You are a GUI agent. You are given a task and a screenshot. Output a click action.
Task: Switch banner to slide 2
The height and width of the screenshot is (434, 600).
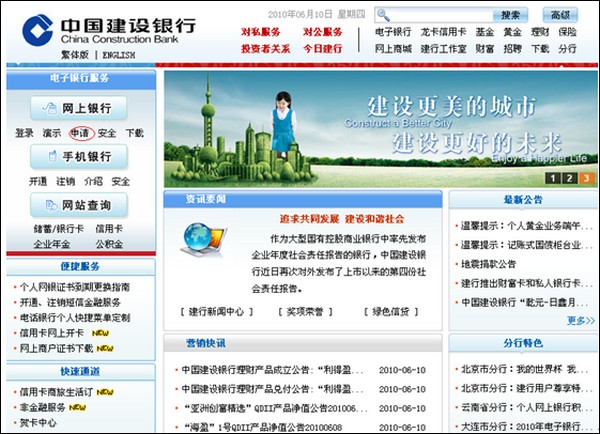coord(568,178)
